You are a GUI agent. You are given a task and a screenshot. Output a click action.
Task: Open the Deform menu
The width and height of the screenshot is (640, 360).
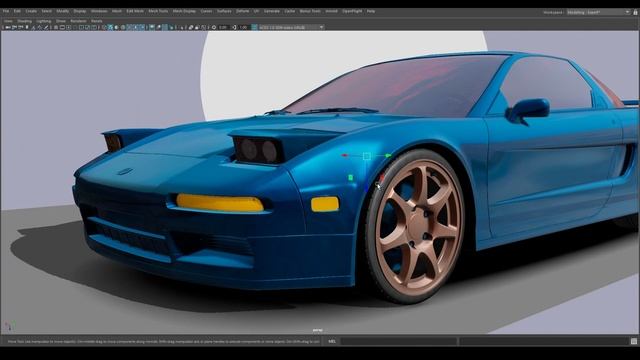pos(242,11)
